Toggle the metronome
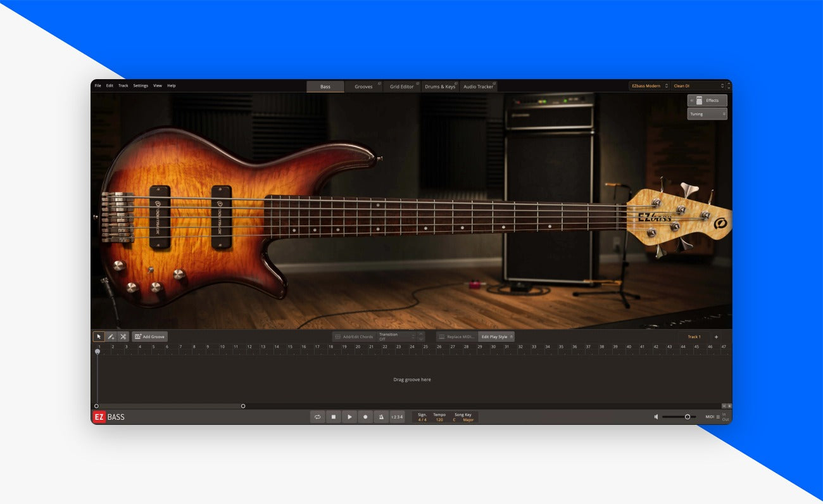The width and height of the screenshot is (823, 504). tap(381, 417)
